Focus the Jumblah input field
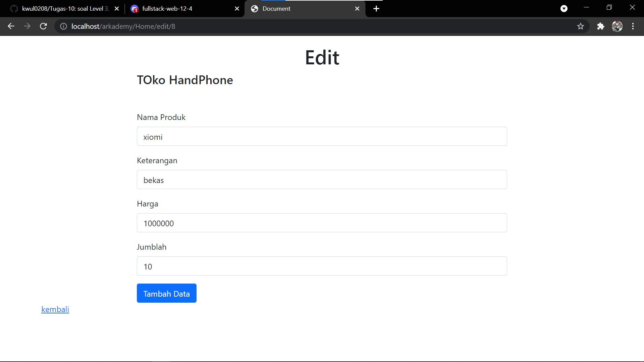This screenshot has width=644, height=362. click(322, 266)
